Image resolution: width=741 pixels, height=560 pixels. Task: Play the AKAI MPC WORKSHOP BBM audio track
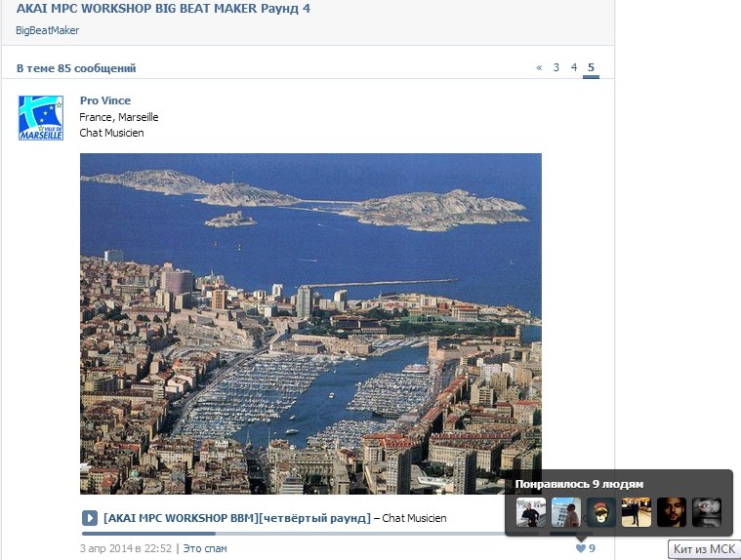[89, 518]
